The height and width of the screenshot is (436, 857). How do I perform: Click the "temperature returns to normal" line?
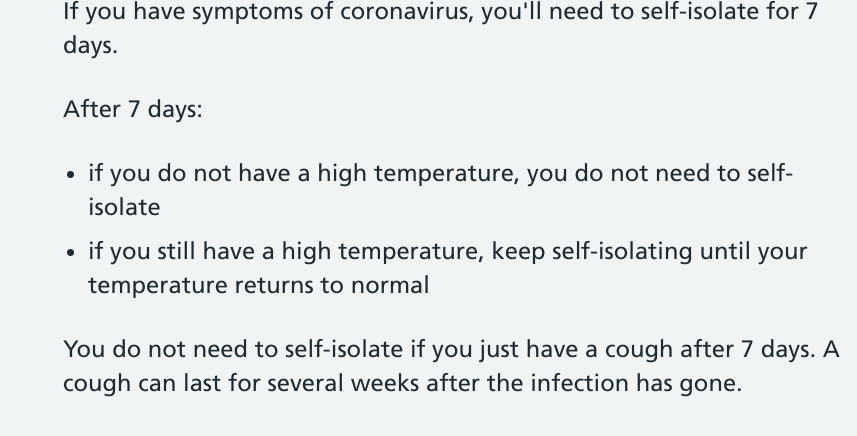(259, 285)
